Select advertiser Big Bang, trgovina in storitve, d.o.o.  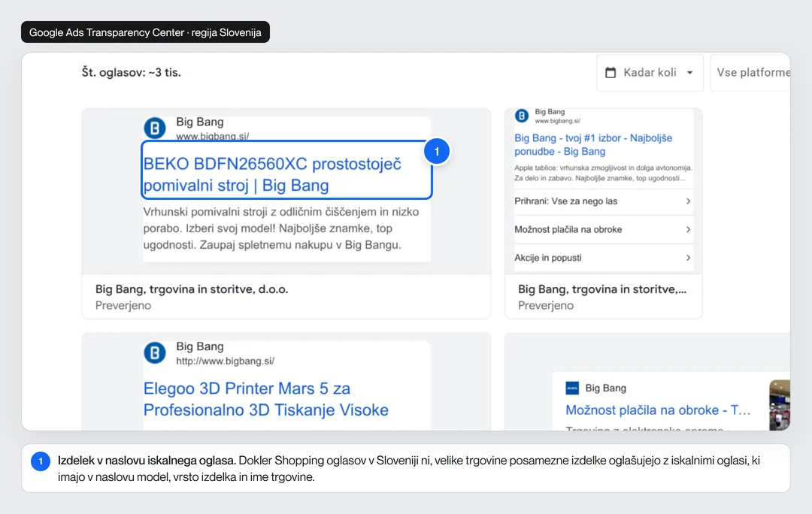point(192,289)
